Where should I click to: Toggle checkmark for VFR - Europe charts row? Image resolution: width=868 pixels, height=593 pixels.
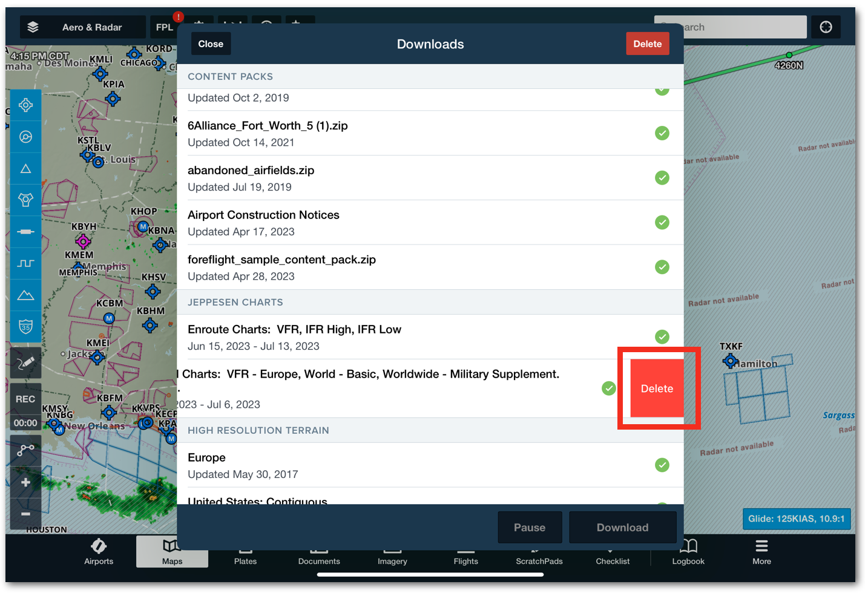click(609, 388)
